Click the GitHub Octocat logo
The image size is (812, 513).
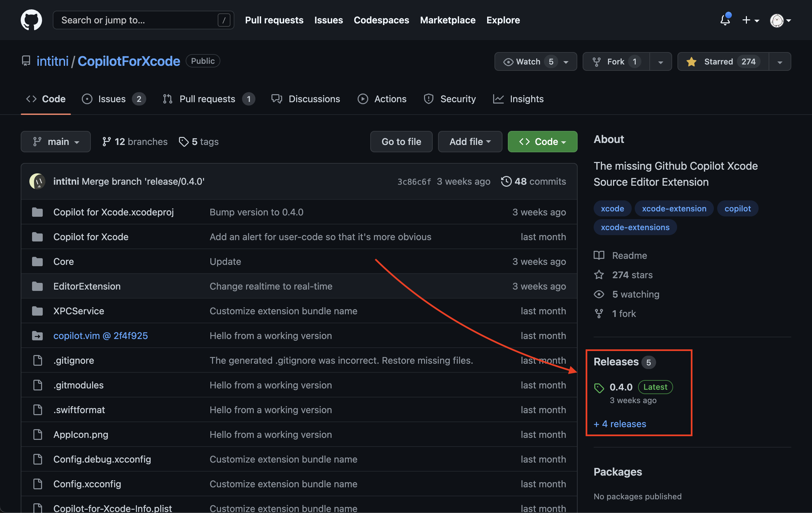(x=31, y=20)
